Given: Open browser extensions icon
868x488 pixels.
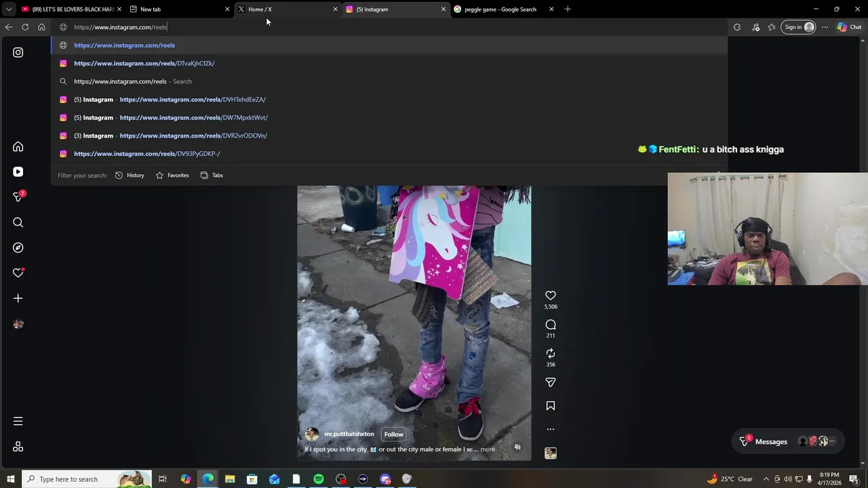Looking at the screenshot, I should point(737,27).
